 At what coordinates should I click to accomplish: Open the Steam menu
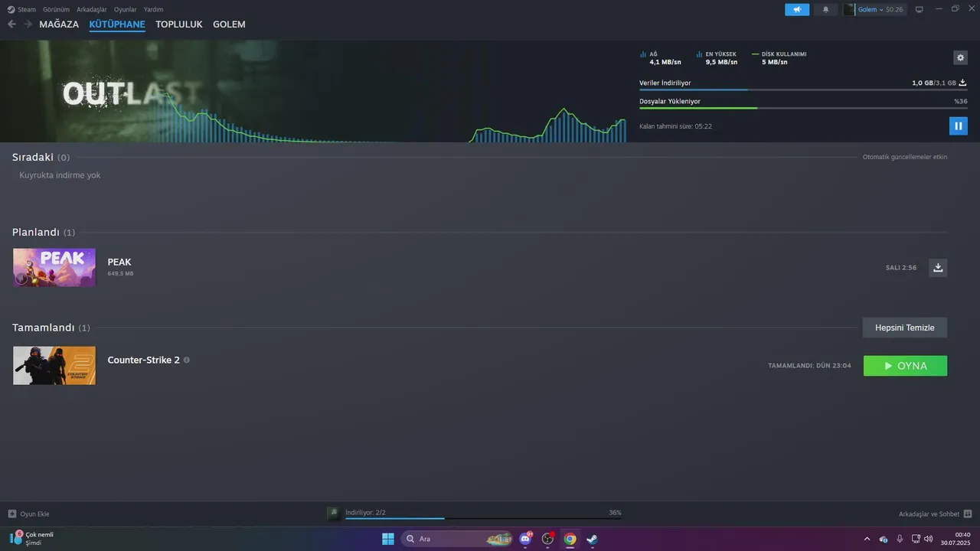[27, 9]
